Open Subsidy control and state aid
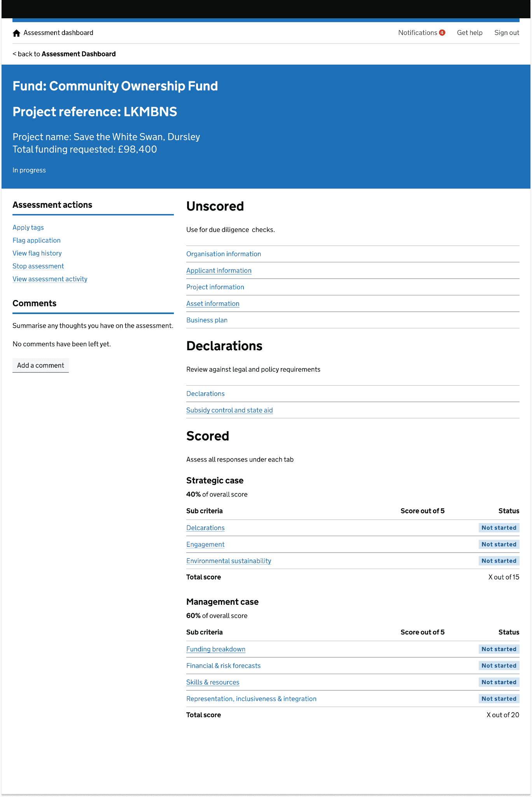Screen dimensions: 532x797 pyautogui.click(x=229, y=410)
